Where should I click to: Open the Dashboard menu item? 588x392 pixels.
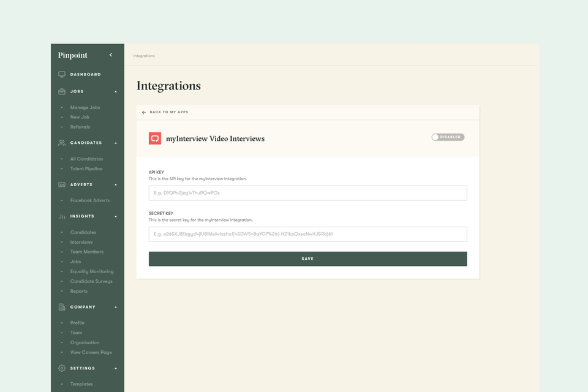pos(86,74)
